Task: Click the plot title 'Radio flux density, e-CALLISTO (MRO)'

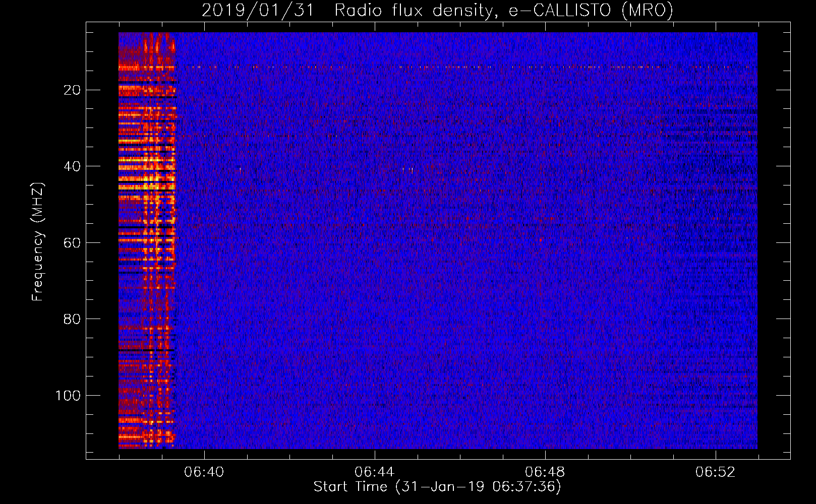Action: [x=503, y=10]
